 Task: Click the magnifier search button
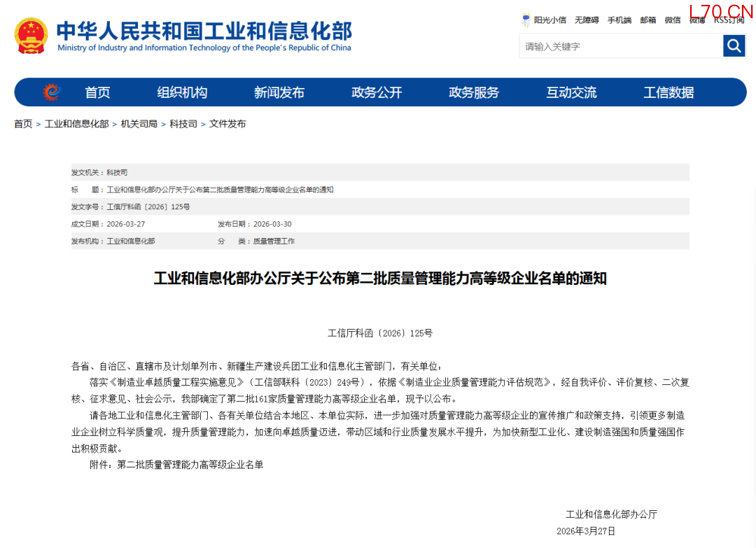[x=734, y=46]
